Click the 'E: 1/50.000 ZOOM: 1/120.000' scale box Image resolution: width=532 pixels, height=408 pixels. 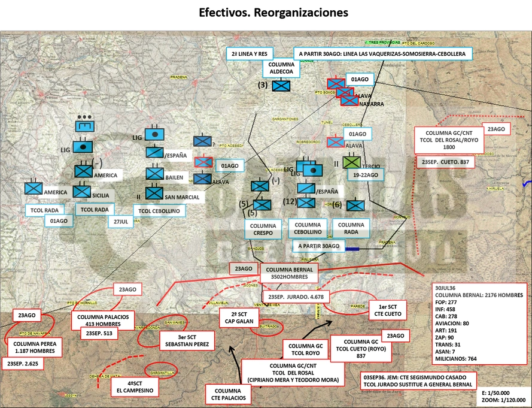pyautogui.click(x=504, y=397)
